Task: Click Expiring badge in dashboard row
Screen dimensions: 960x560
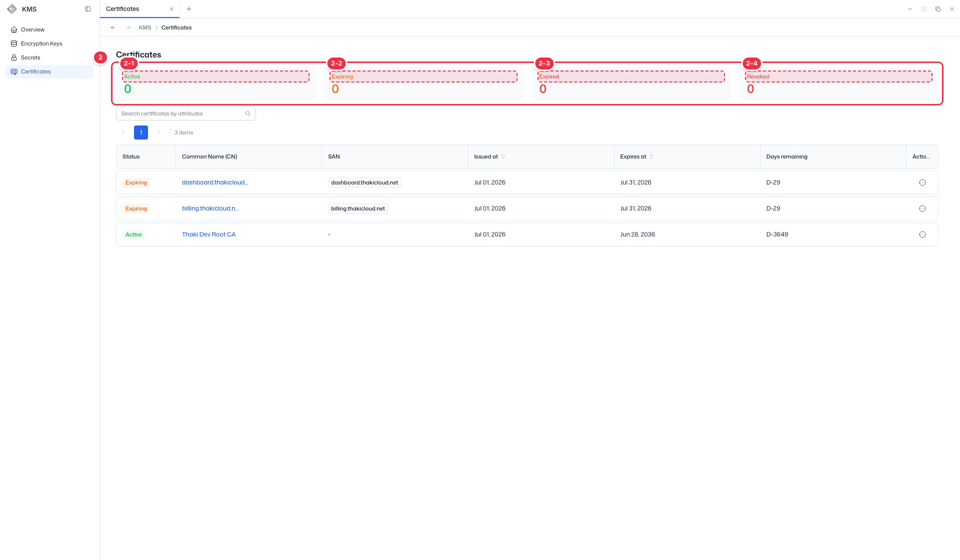Action: [136, 182]
